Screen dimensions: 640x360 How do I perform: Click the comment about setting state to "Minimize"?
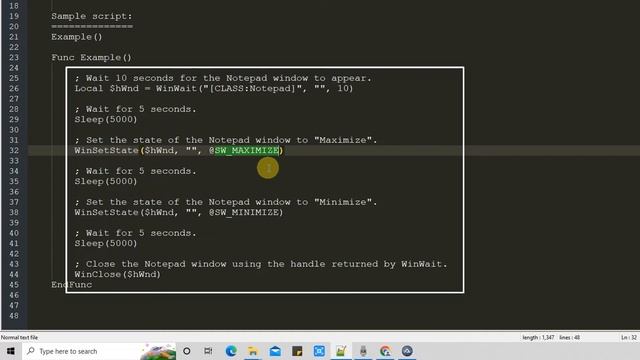(x=226, y=202)
